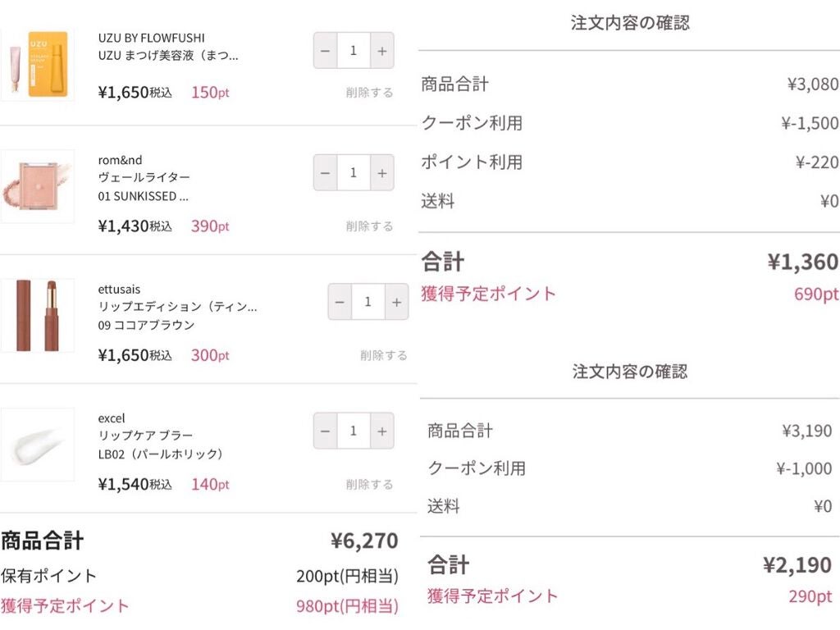Select the rom&nd quantity input field
This screenshot has width=840, height=630.
pos(353,172)
